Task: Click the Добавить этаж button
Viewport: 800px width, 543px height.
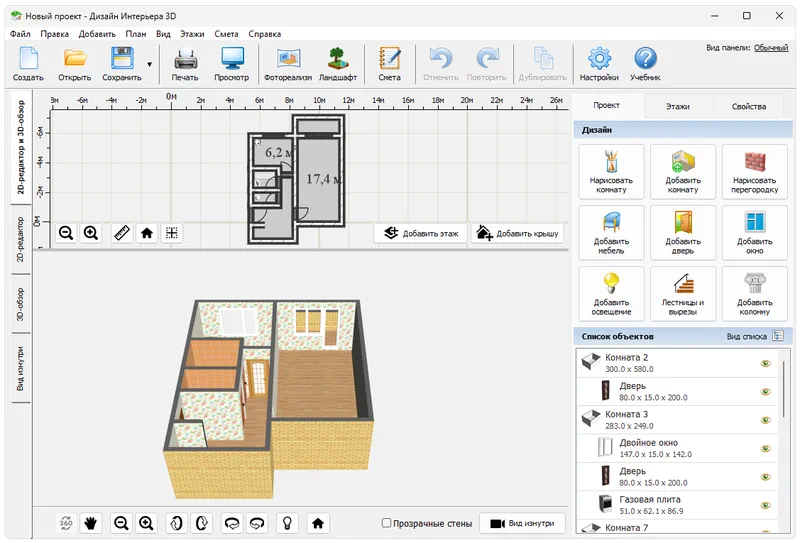Action: 421,233
